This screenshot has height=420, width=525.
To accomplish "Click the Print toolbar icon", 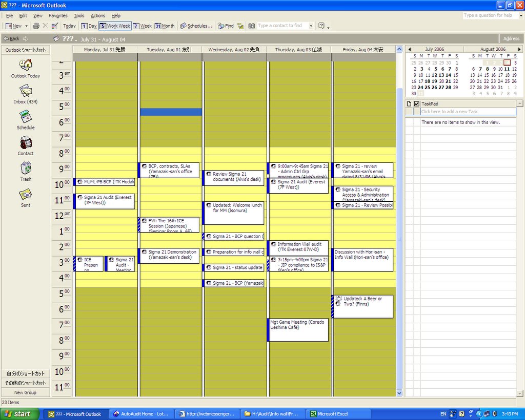I will pyautogui.click(x=36, y=26).
